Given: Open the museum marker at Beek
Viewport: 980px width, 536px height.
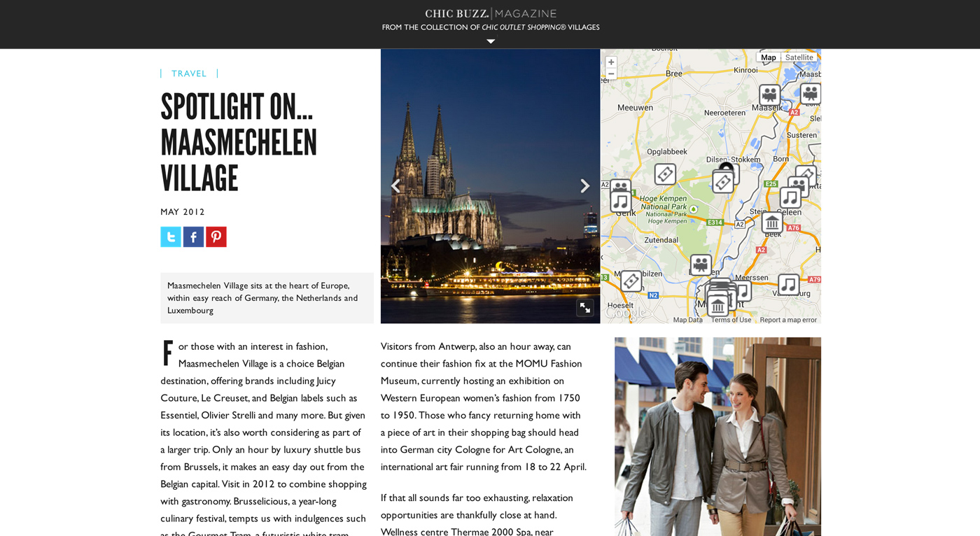Looking at the screenshot, I should (x=772, y=223).
